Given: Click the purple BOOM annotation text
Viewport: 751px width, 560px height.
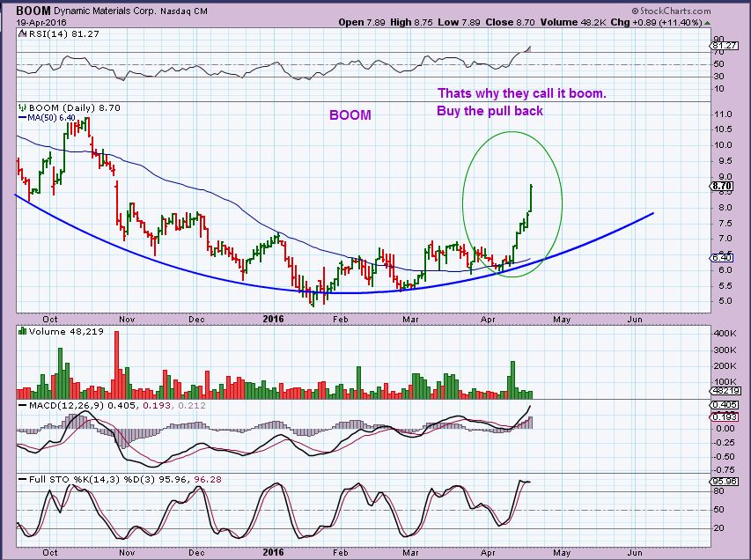Looking at the screenshot, I should coord(350,115).
